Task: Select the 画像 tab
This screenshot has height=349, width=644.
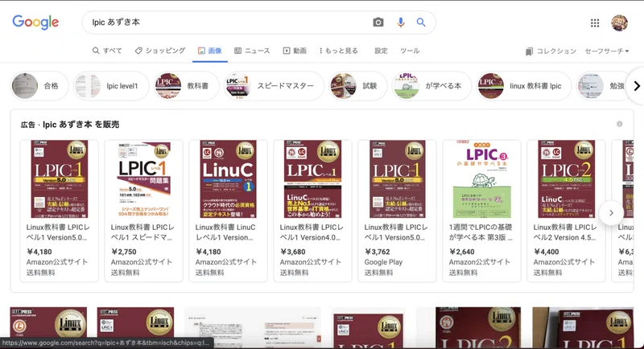Action: tap(210, 51)
